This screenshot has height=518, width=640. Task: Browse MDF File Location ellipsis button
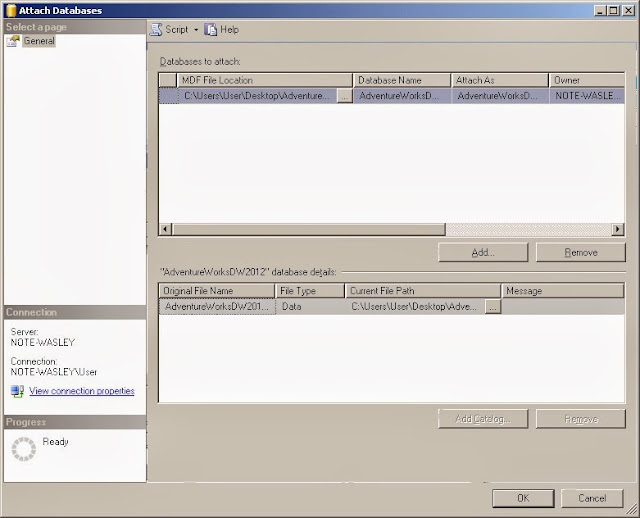pyautogui.click(x=344, y=96)
